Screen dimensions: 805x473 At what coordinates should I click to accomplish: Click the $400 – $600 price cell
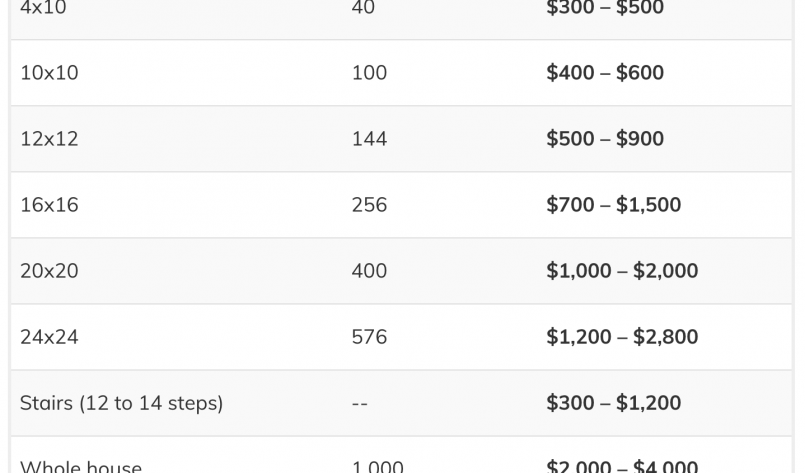pos(605,73)
